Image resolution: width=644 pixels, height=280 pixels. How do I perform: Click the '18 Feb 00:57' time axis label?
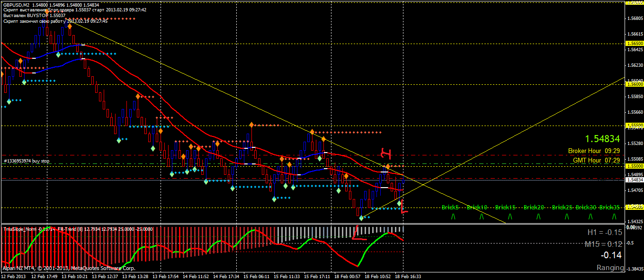pyautogui.click(x=347, y=276)
